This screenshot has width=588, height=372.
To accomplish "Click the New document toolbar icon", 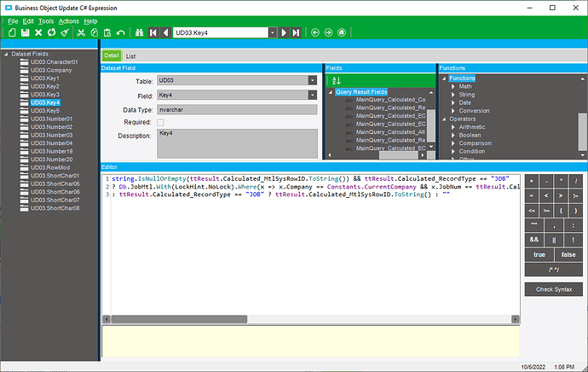I will coord(12,32).
